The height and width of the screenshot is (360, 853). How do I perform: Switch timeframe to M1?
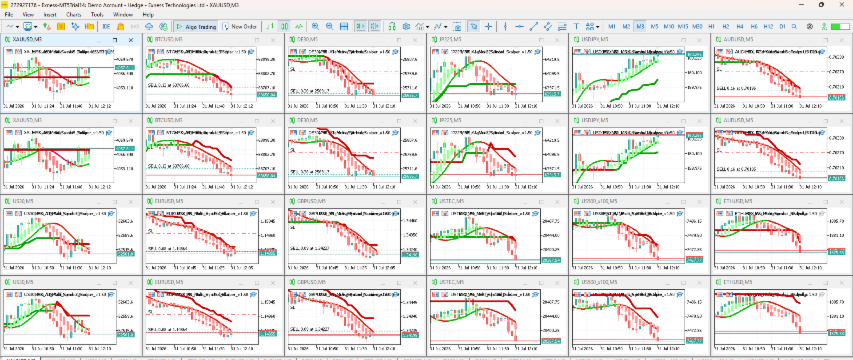(612, 26)
